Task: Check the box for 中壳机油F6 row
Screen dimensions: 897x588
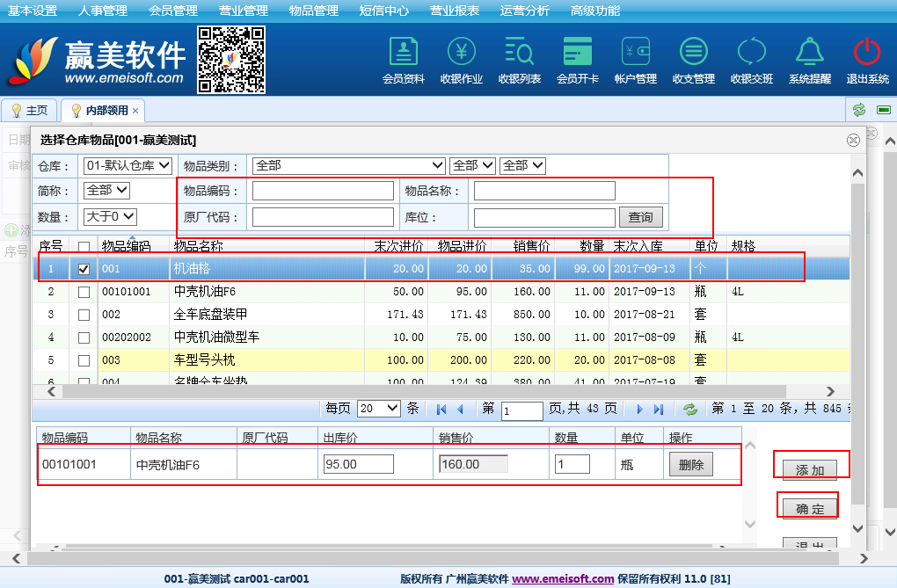Action: tap(84, 292)
